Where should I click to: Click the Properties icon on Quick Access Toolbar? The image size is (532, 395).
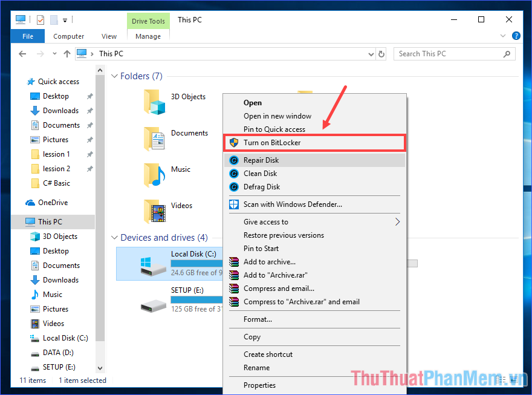[41, 19]
